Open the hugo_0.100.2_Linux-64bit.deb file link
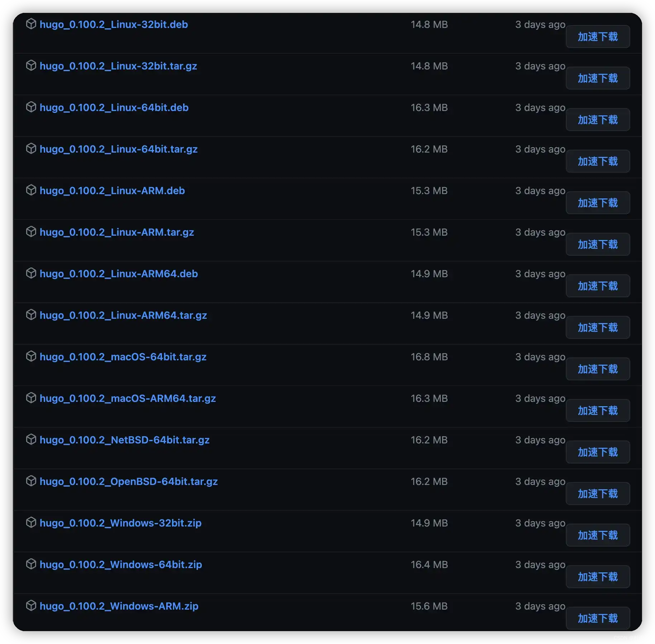 click(114, 107)
